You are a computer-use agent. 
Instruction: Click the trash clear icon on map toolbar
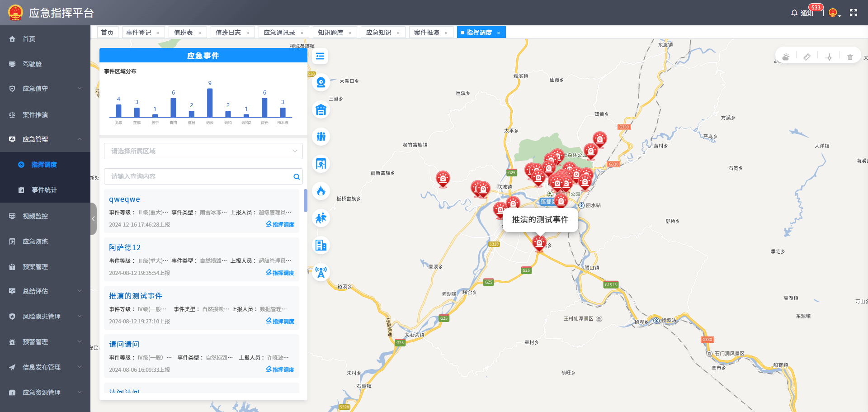(850, 57)
